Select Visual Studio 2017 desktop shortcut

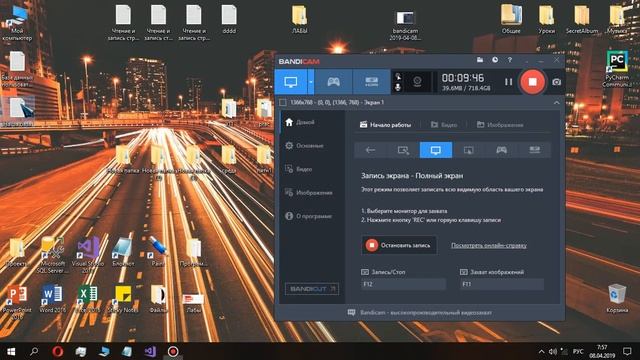(x=88, y=255)
